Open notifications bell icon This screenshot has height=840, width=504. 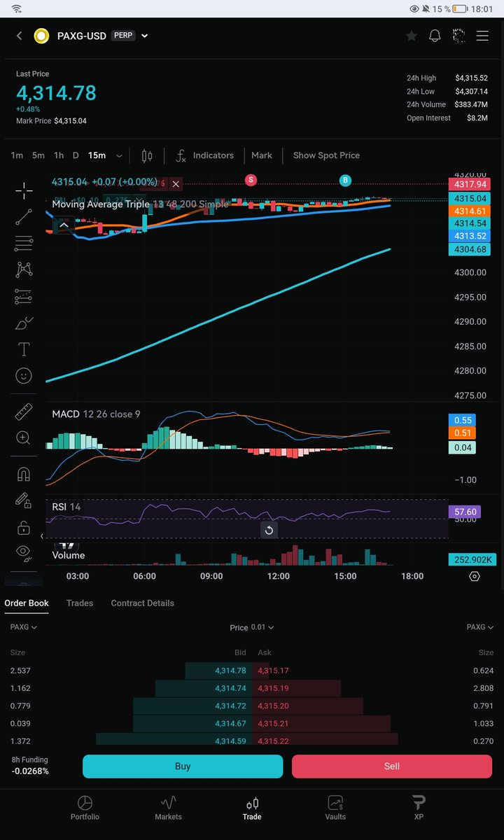point(435,36)
